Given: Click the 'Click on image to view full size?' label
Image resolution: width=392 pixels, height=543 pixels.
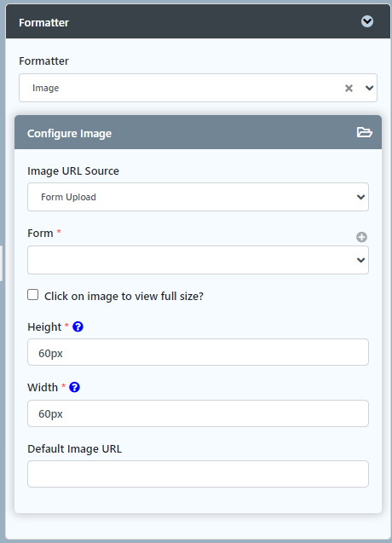Looking at the screenshot, I should [x=124, y=297].
